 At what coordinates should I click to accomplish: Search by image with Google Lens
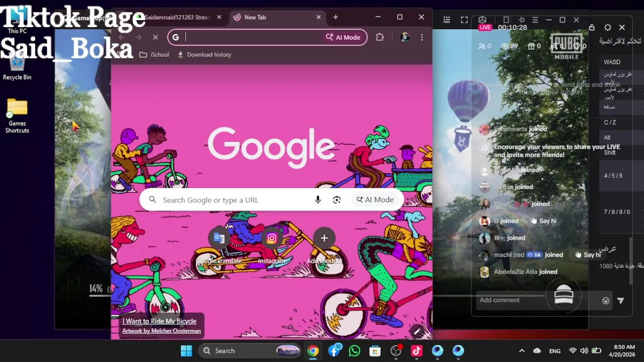(337, 200)
